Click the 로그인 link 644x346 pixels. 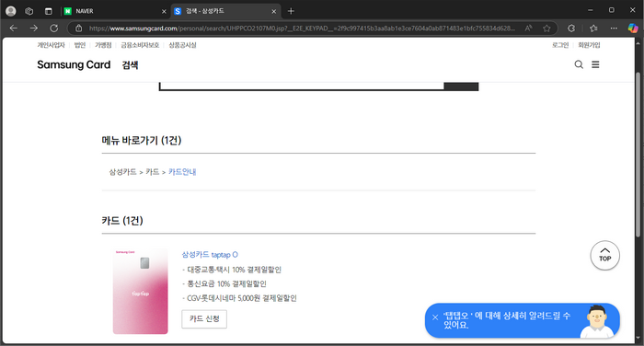click(x=560, y=45)
